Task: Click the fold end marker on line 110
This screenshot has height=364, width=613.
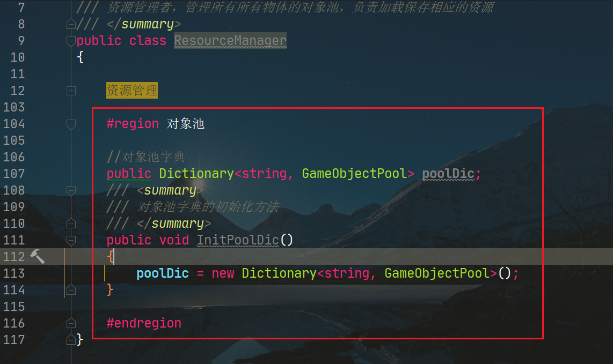Action: point(71,224)
